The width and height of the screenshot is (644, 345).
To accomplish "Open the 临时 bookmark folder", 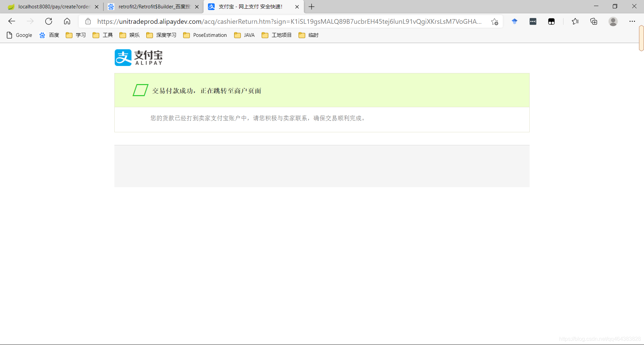I will 309,35.
